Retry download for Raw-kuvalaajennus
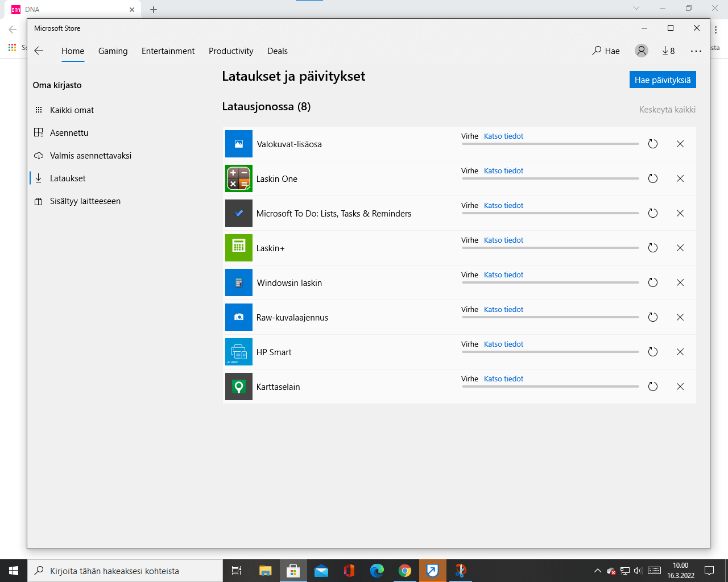The width and height of the screenshot is (728, 582). tap(653, 317)
